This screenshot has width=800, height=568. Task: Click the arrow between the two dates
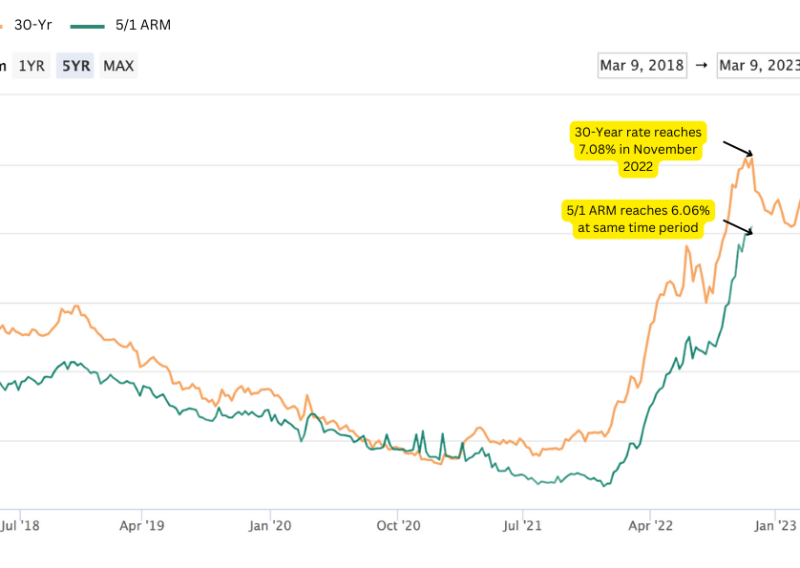[701, 66]
